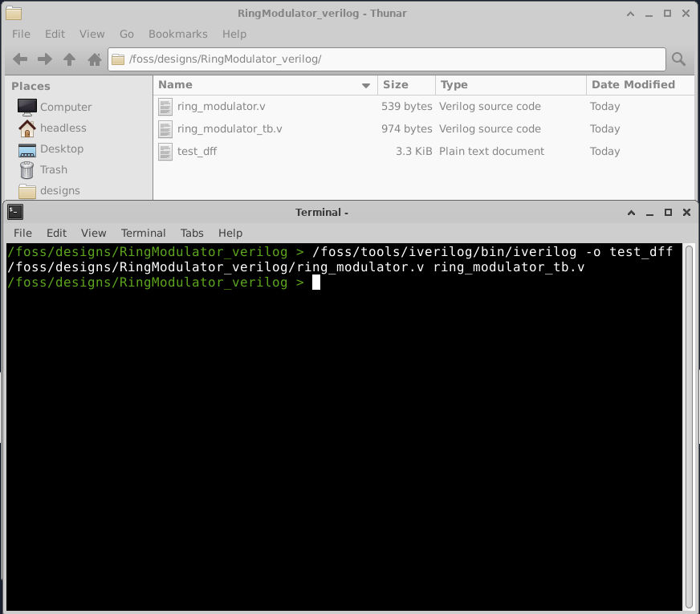The height and width of the screenshot is (614, 700).
Task: Go to parent folder with up arrow
Action: tap(70, 59)
